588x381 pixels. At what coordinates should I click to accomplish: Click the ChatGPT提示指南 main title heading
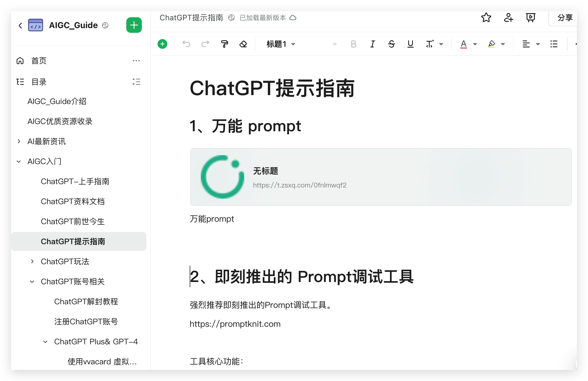click(272, 88)
